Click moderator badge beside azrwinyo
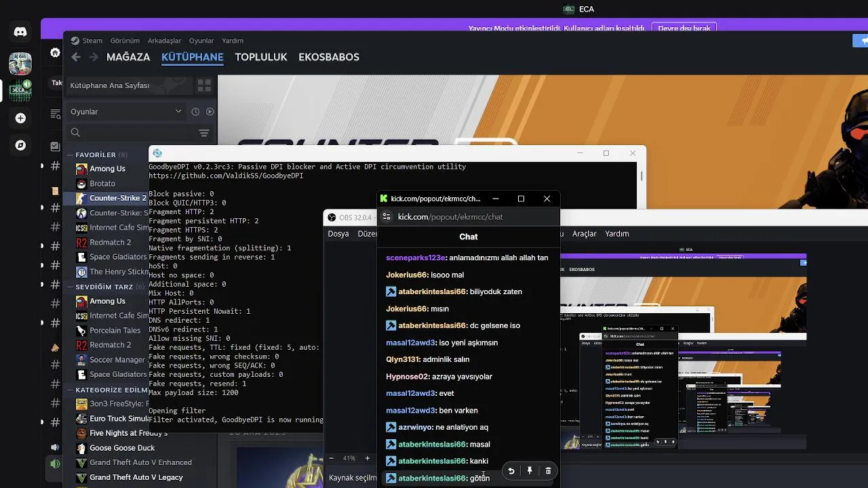 pos(391,427)
